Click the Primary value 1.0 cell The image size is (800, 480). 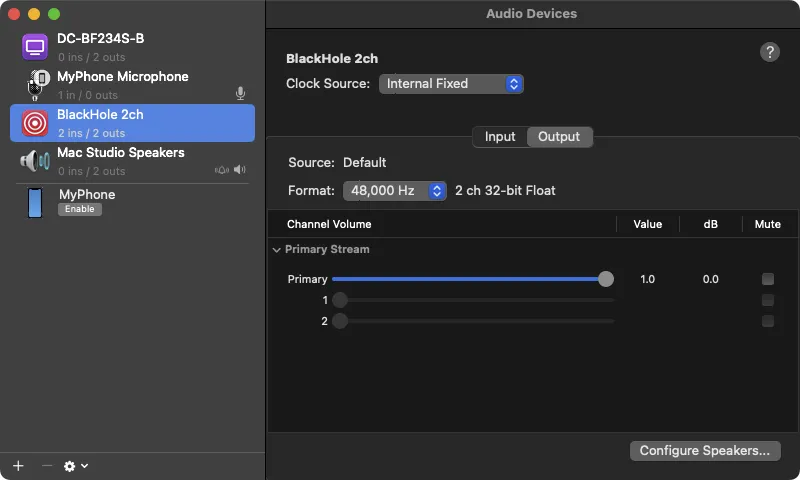click(x=647, y=279)
